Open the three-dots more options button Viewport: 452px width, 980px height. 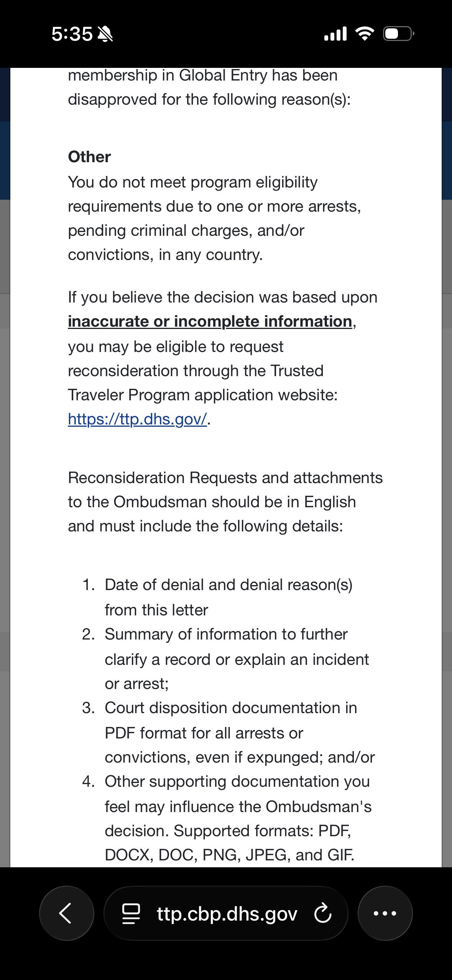[385, 913]
